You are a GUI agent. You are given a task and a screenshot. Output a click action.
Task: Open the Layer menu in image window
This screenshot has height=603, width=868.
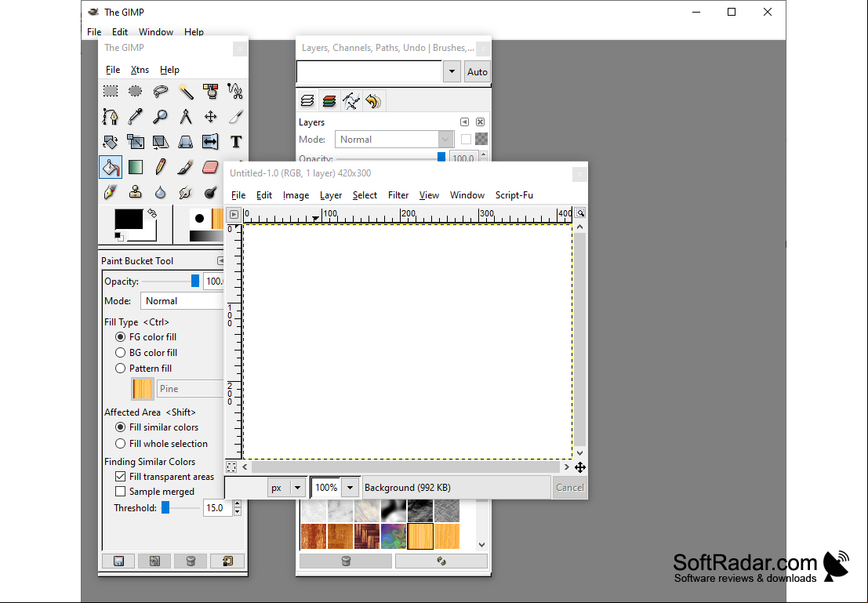(x=330, y=195)
